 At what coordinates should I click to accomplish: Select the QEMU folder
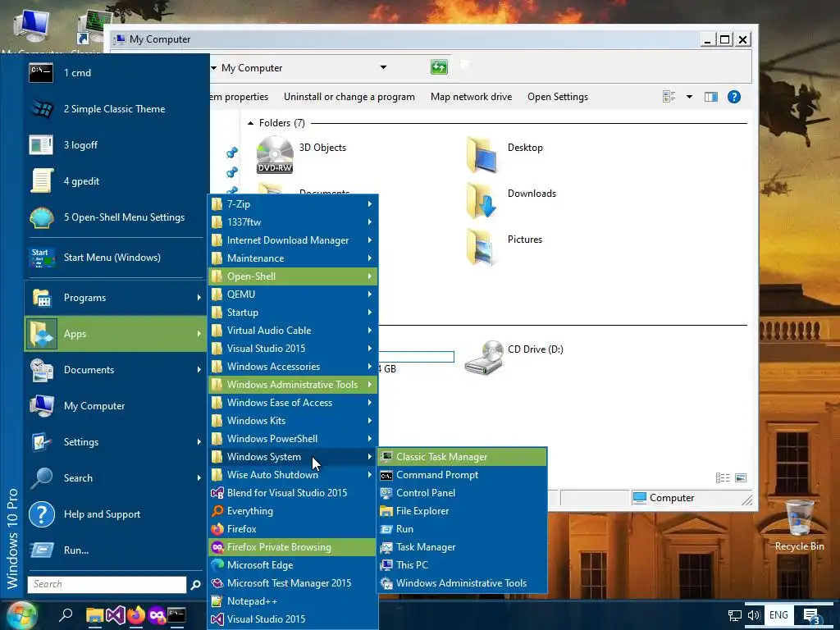click(x=293, y=294)
